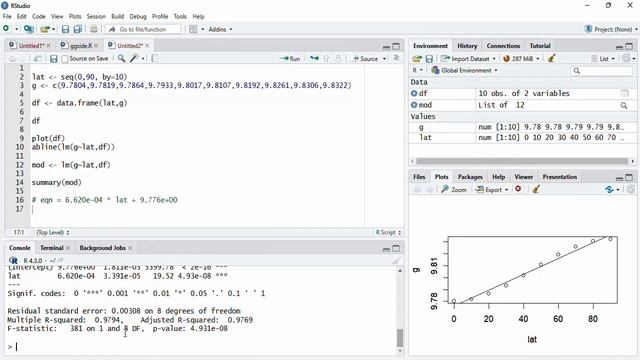Screen dimensions: 640x360
Task: Open the Import Dataset dropdown
Action: tap(468, 58)
